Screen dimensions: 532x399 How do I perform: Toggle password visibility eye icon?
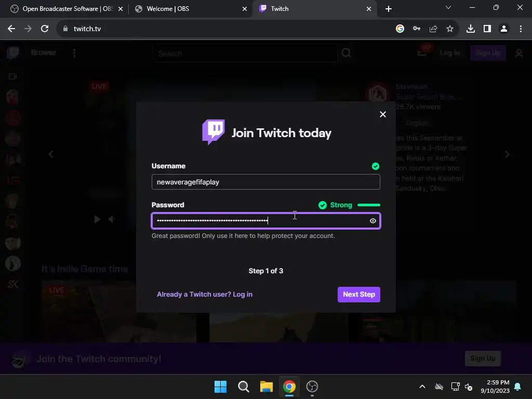(x=373, y=221)
